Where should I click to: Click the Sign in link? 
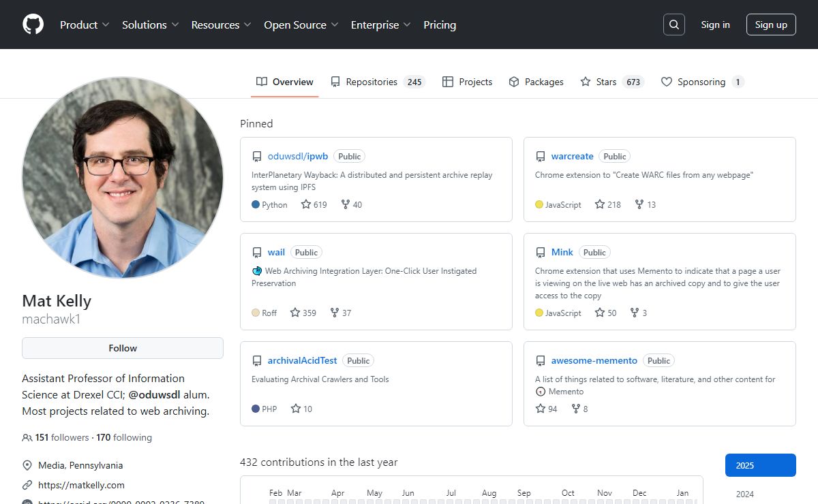[x=715, y=25]
